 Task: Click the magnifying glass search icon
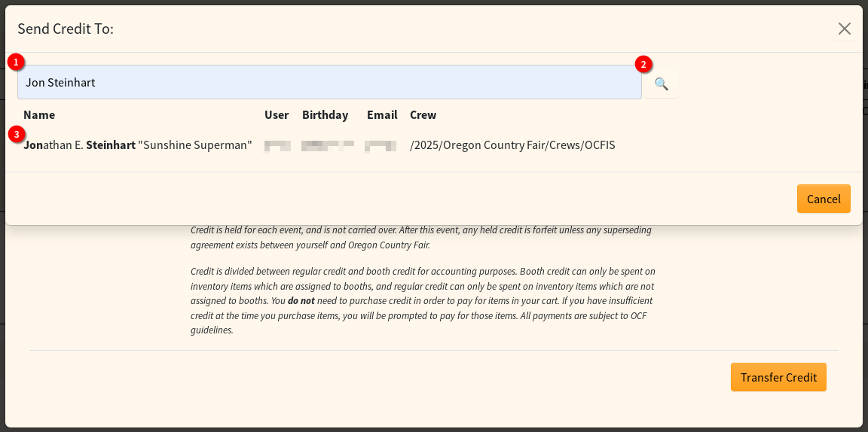661,84
